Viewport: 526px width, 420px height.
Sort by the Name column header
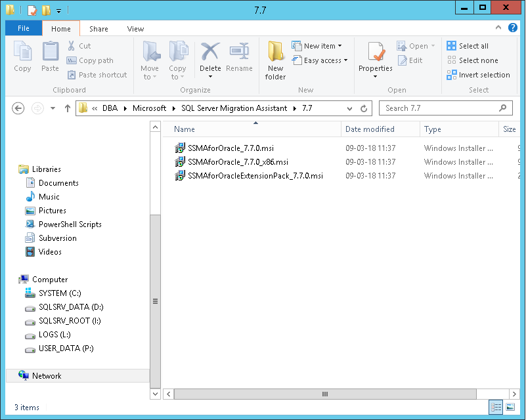coord(252,129)
